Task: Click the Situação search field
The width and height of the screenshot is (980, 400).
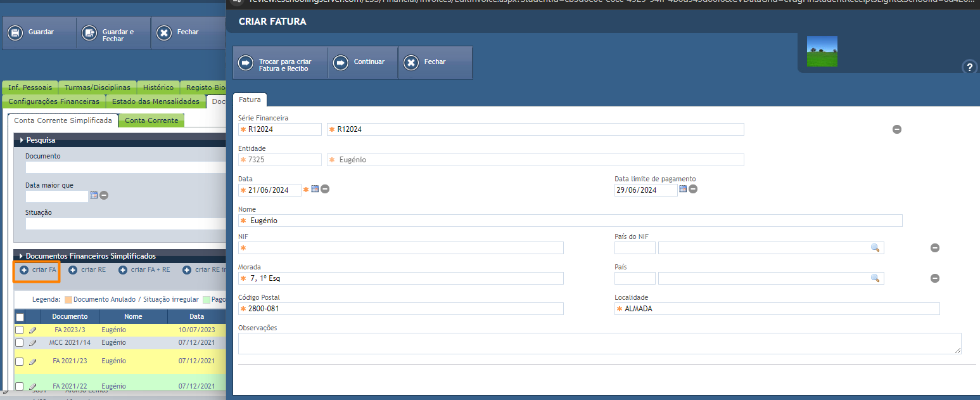Action: tap(125, 223)
